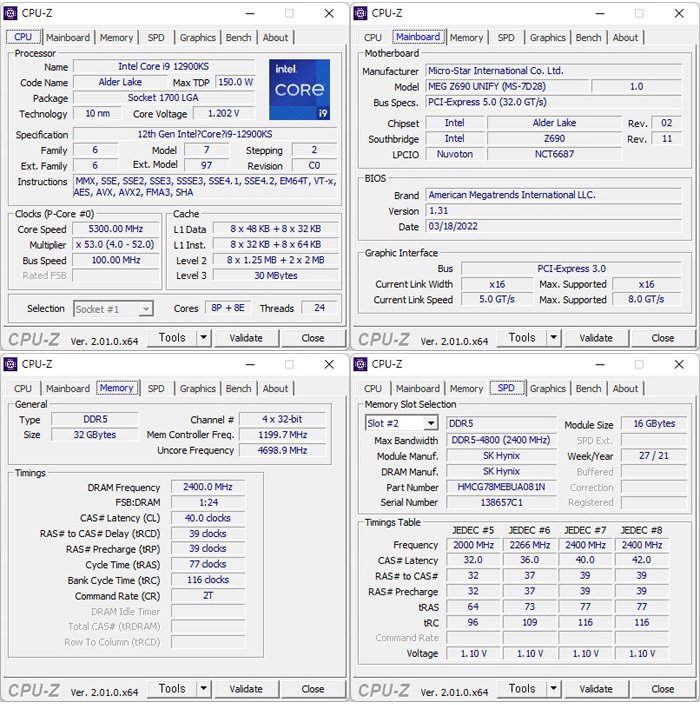Select Memory tab in CPU window
The image size is (700, 705).
point(116,38)
